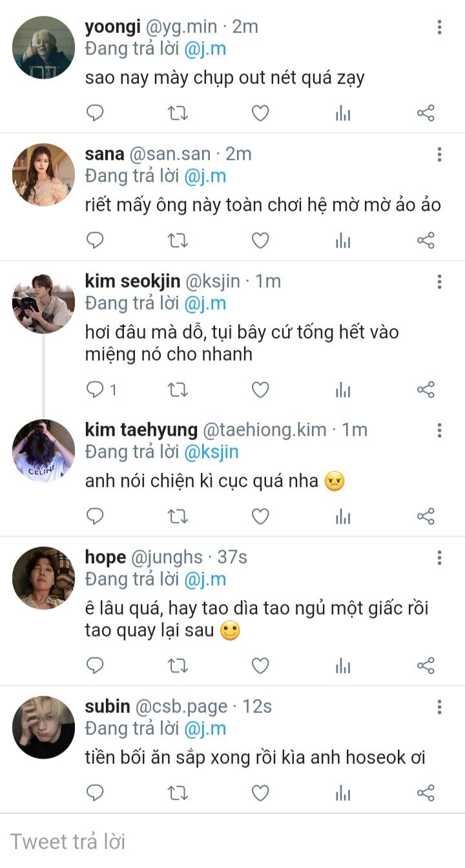This screenshot has height=868, width=465.
Task: Open view stats on hope's tweet
Action: point(343,666)
